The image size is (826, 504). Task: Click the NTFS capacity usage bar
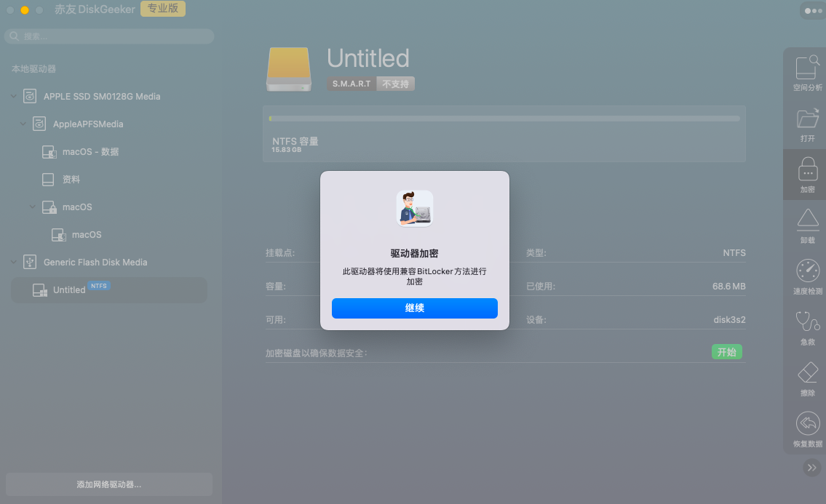[x=504, y=119]
